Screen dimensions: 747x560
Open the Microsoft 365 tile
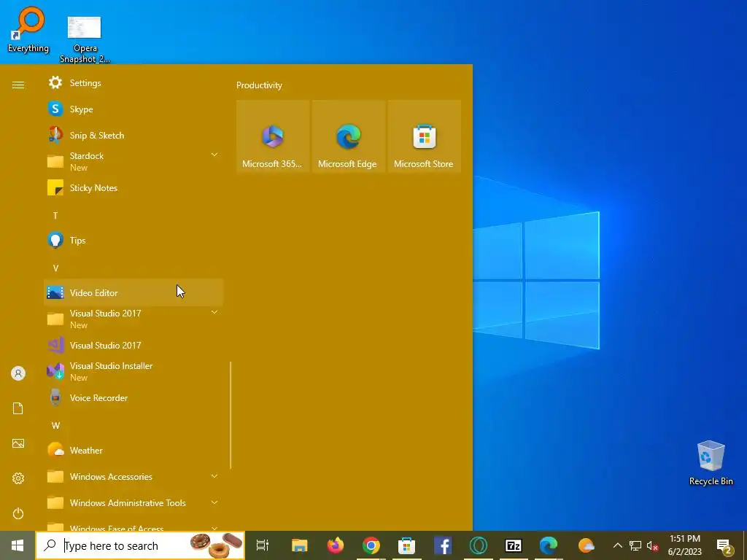[273, 136]
